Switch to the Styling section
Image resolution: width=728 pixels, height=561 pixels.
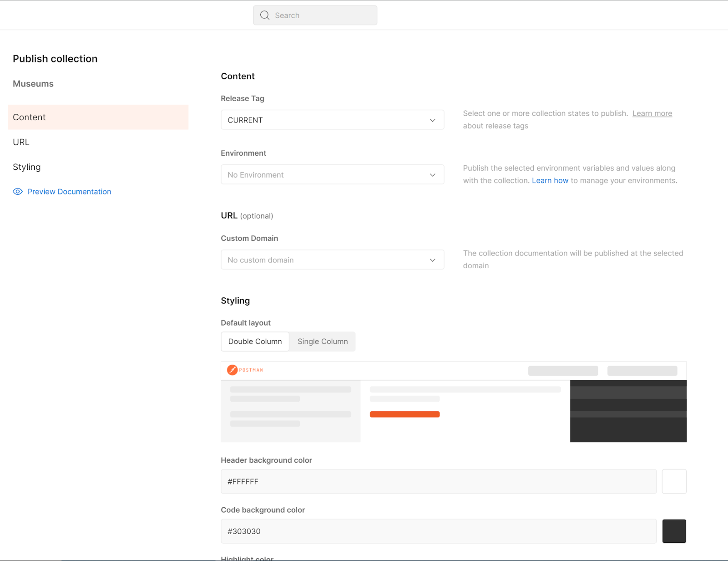tap(27, 167)
